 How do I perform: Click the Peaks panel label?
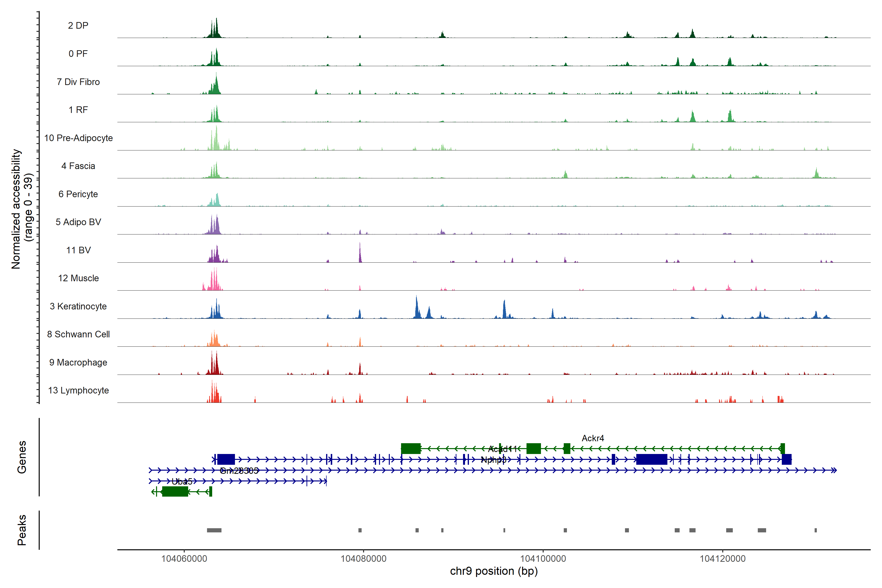point(22,530)
